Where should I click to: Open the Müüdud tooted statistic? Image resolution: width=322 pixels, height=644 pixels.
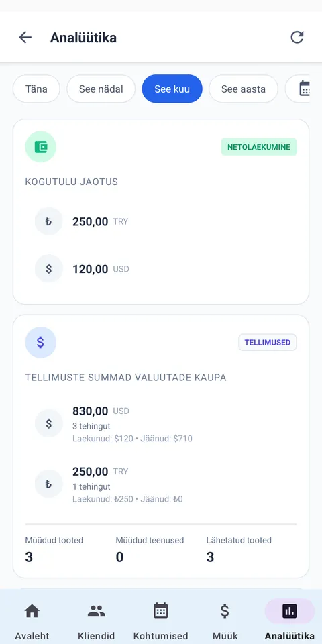point(54,549)
